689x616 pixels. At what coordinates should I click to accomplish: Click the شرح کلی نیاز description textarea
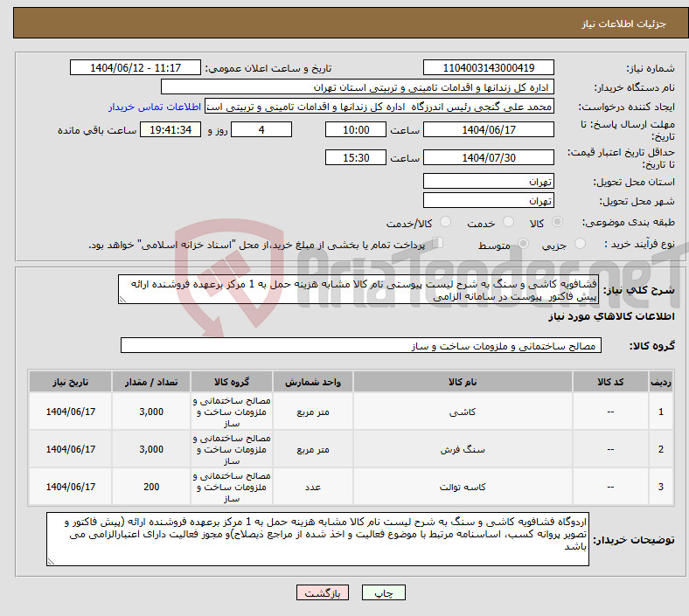pos(358,290)
